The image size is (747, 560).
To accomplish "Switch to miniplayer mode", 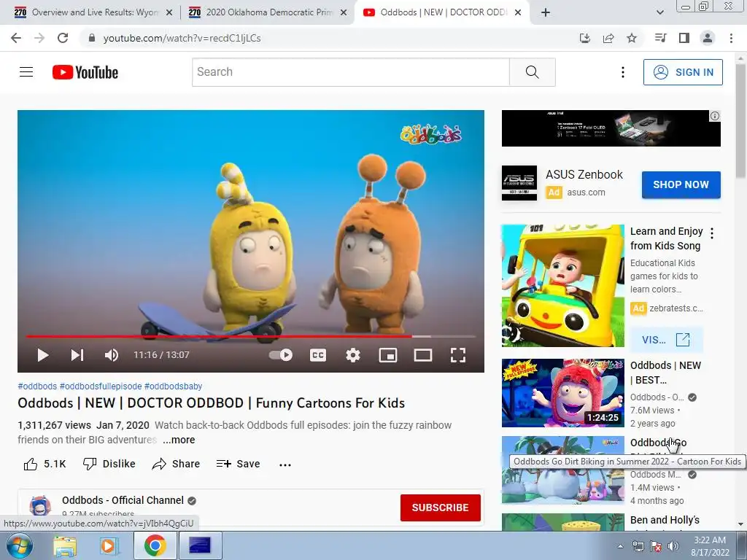I will 388,355.
